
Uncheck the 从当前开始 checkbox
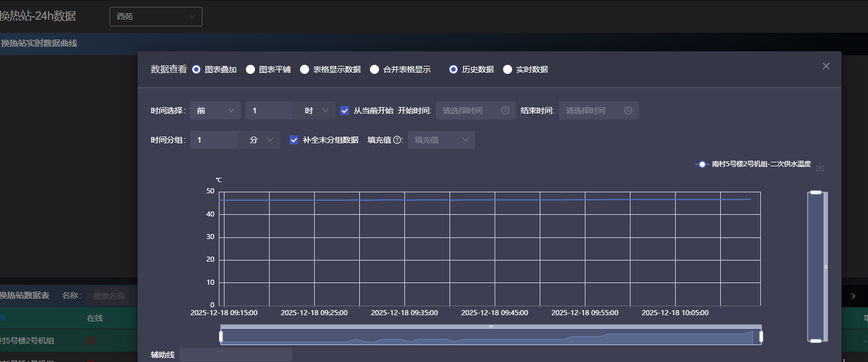345,111
